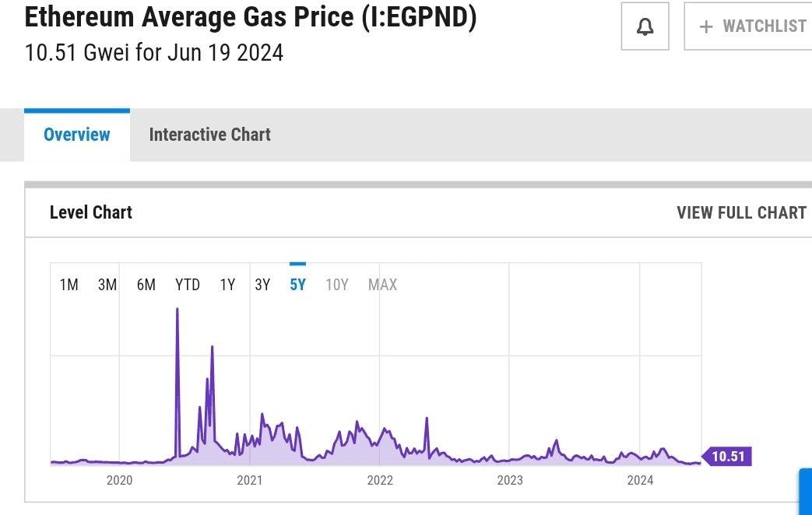Click the 2021 label on the time axis
The image size is (812, 515).
click(250, 480)
